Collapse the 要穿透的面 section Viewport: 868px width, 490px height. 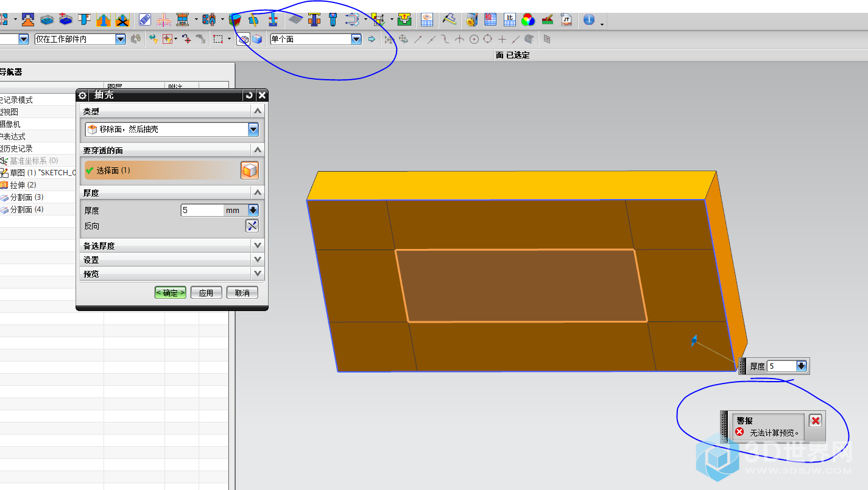pos(258,150)
